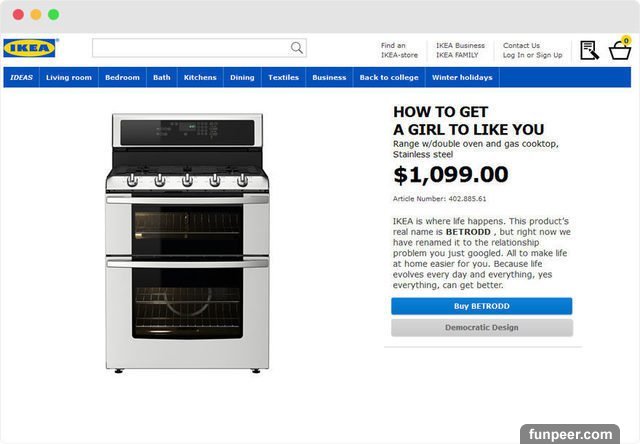This screenshot has height=444, width=640.
Task: Open the Textiles category
Action: coord(283,78)
